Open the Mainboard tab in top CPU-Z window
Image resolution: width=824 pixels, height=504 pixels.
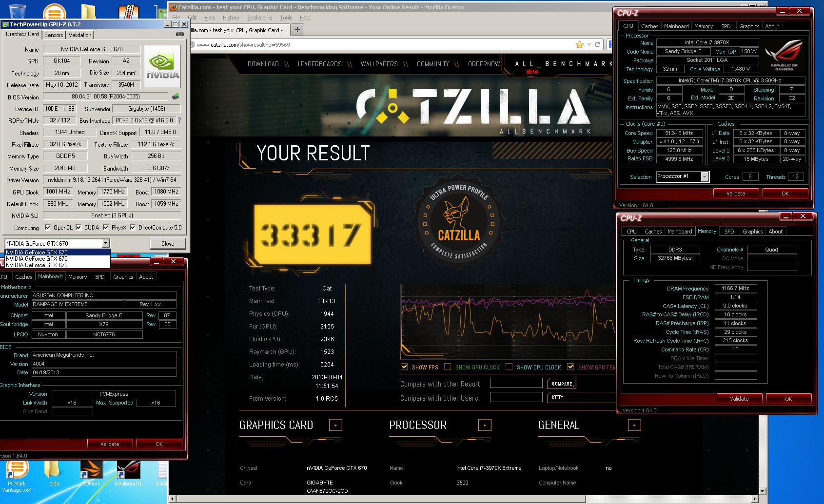tap(676, 26)
